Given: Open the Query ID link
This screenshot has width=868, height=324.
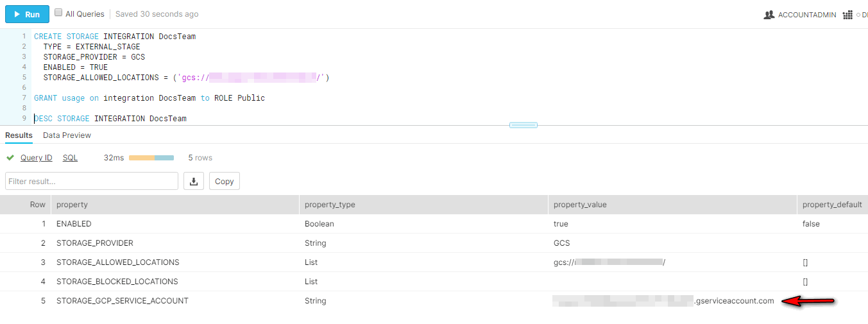Looking at the screenshot, I should coord(37,158).
